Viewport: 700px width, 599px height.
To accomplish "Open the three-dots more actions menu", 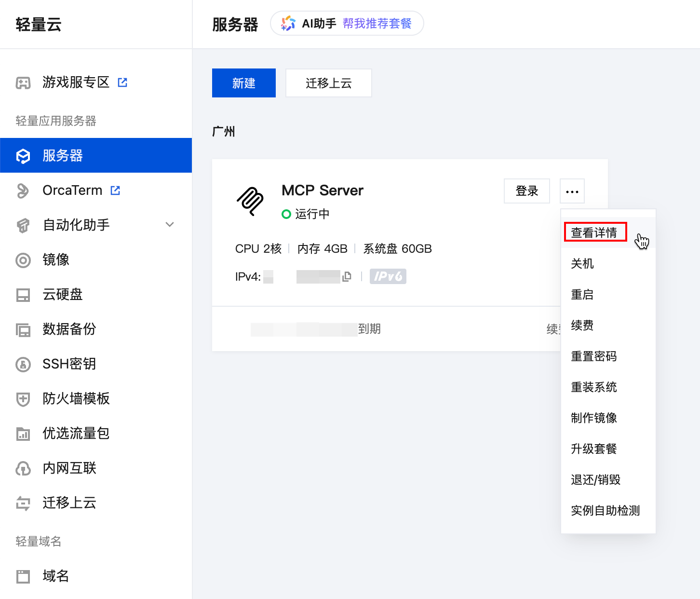I will [x=572, y=191].
